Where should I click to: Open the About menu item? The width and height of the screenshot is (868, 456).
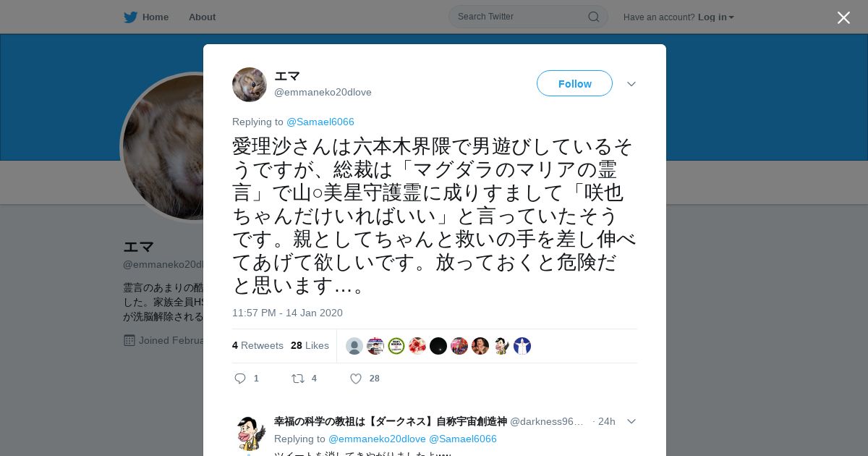tap(202, 17)
